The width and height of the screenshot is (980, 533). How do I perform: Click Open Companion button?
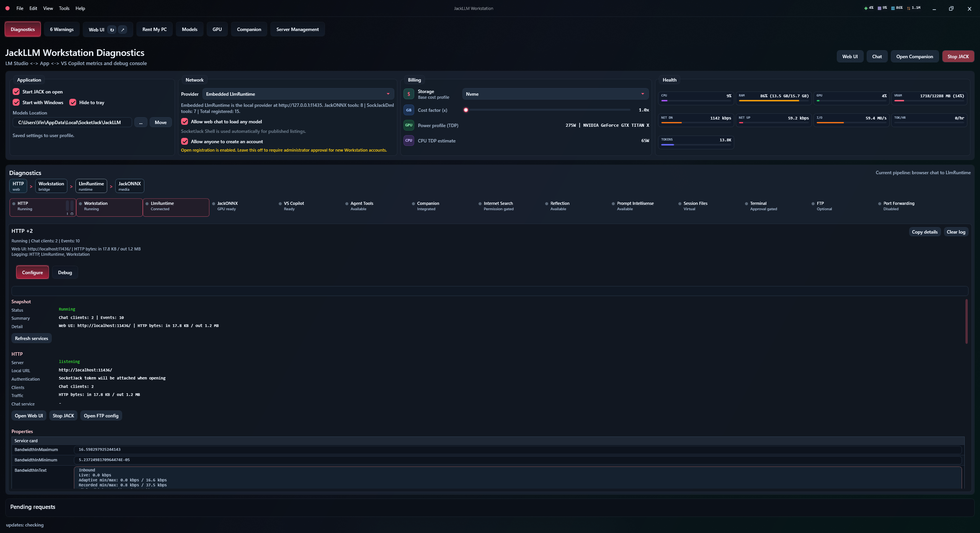pos(915,56)
